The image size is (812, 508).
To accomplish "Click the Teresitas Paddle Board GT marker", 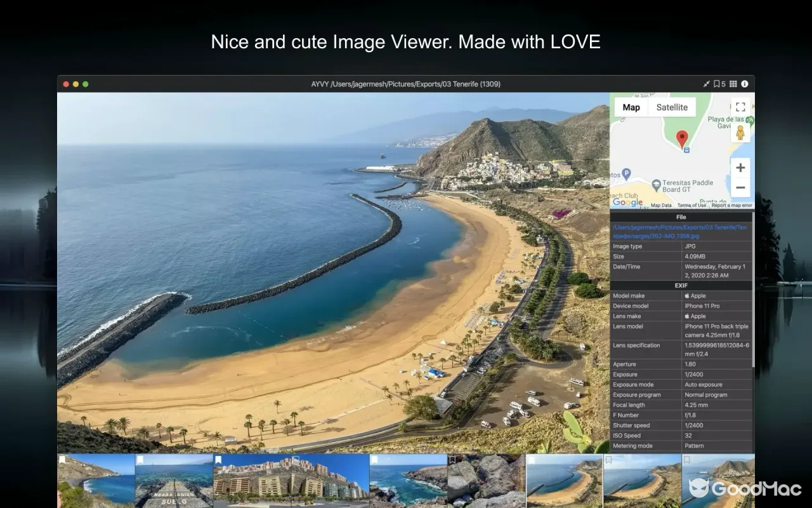I will click(656, 184).
